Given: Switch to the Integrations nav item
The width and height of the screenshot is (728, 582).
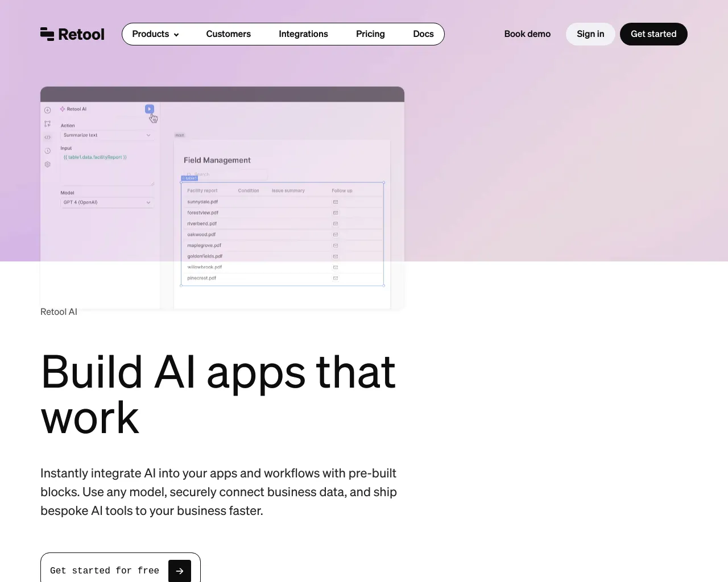Looking at the screenshot, I should point(303,34).
